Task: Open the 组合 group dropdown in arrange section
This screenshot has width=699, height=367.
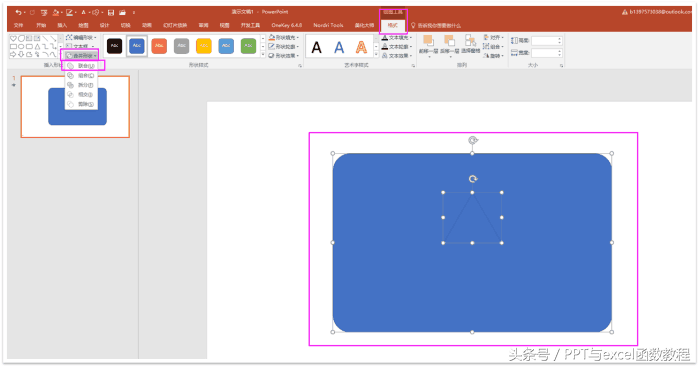Action: pyautogui.click(x=494, y=46)
